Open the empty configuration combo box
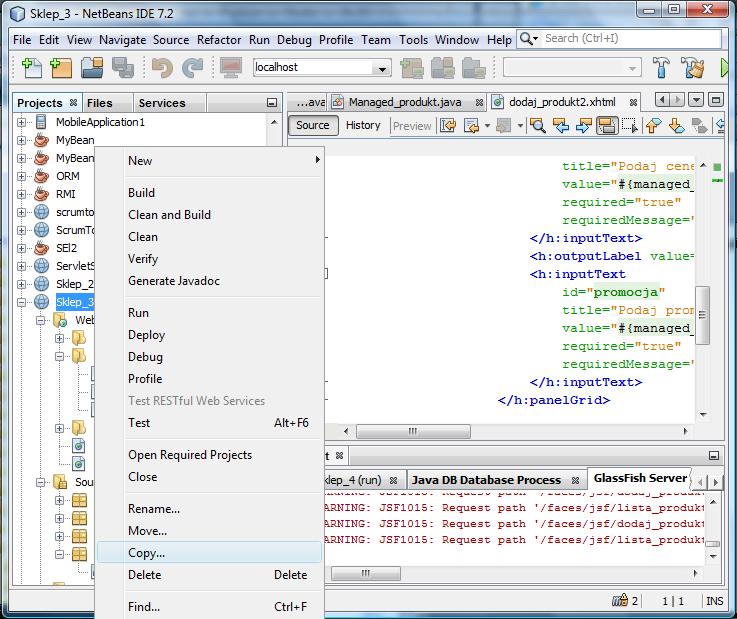Screen dimensions: 737x619 click(x=572, y=68)
